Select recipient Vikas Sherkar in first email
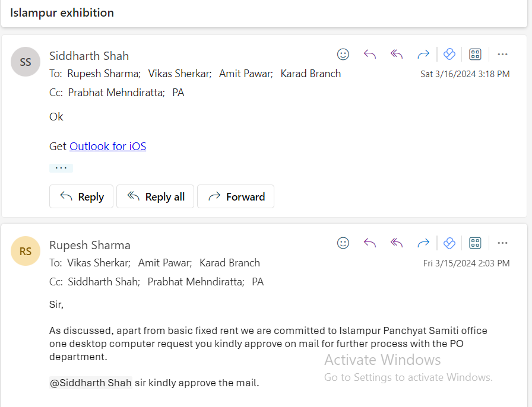The height and width of the screenshot is (407, 532). (180, 74)
